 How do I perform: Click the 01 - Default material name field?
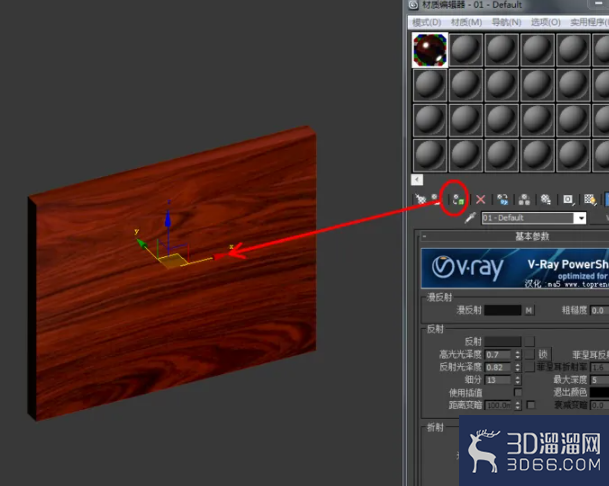[x=528, y=218]
